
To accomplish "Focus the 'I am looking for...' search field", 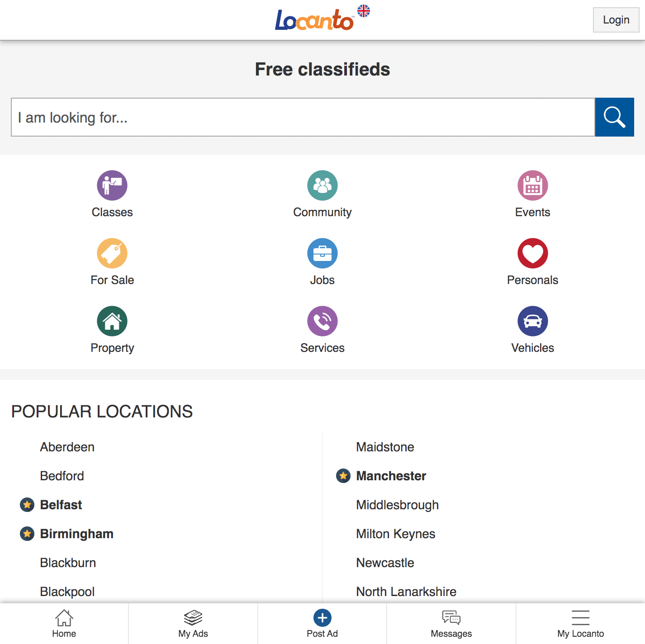I will point(303,117).
